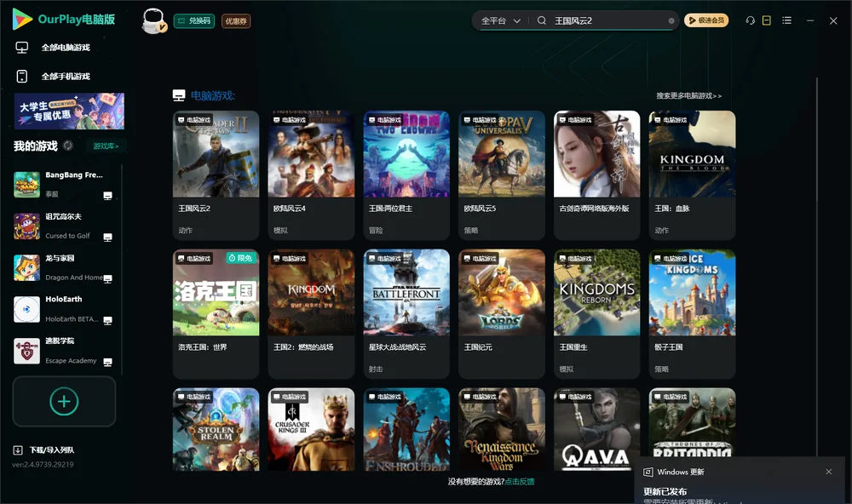Open the Renaissance Kingdom Wars card
Image resolution: width=852 pixels, height=504 pixels.
pyautogui.click(x=502, y=429)
